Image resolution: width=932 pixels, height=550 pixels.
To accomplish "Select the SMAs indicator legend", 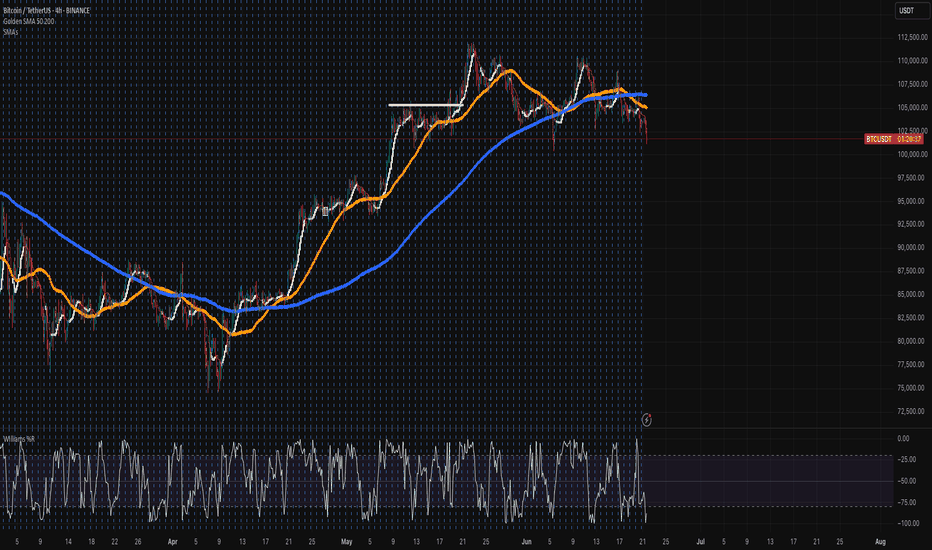I will point(11,32).
